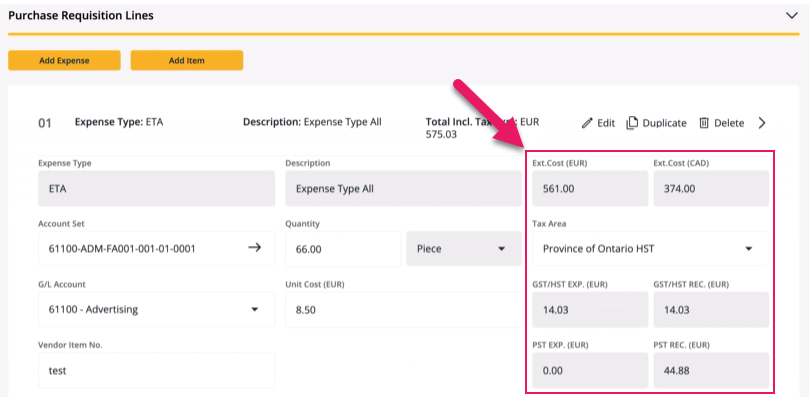Screen dimensions: 809x397
Task: Click the Duplicate pages icon
Action: (632, 123)
